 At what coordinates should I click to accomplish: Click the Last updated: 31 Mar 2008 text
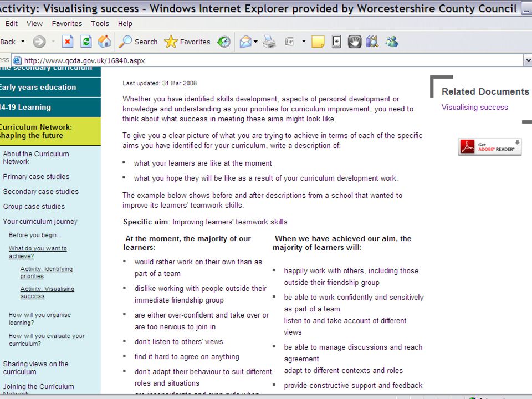tap(160, 83)
